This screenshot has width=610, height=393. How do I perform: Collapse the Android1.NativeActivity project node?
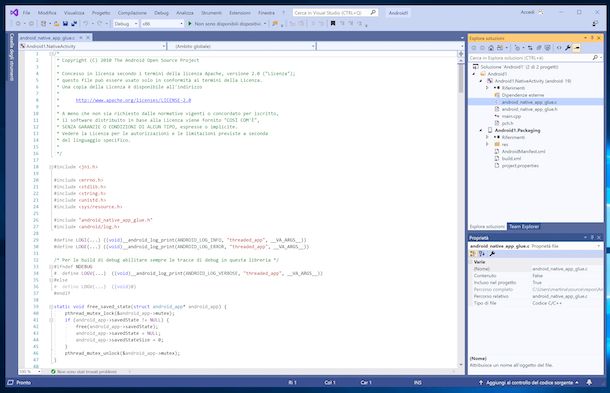(481, 81)
